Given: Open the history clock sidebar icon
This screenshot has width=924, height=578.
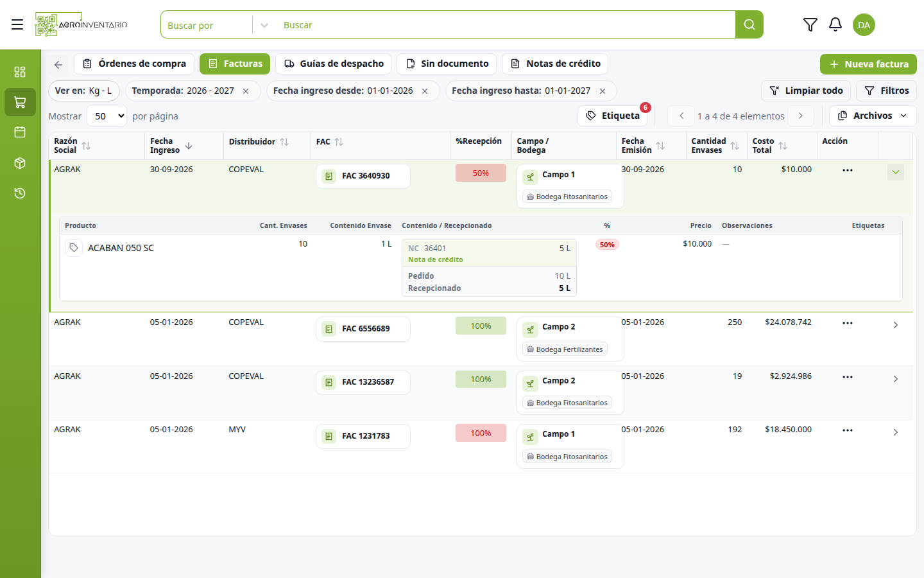Looking at the screenshot, I should pos(20,193).
